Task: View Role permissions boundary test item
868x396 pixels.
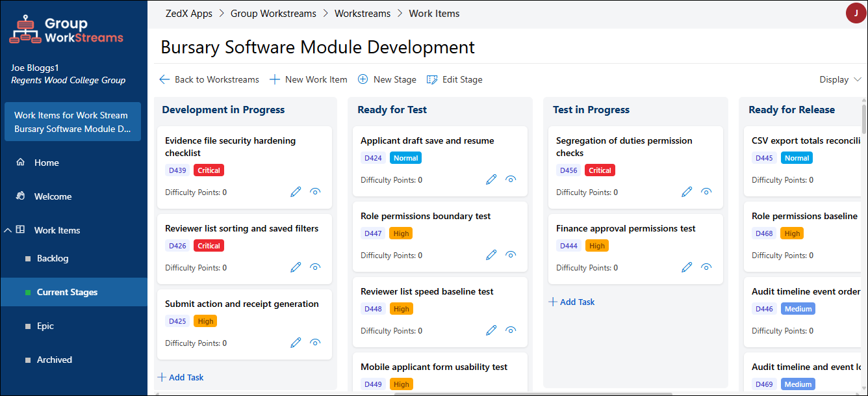Action: pos(511,255)
